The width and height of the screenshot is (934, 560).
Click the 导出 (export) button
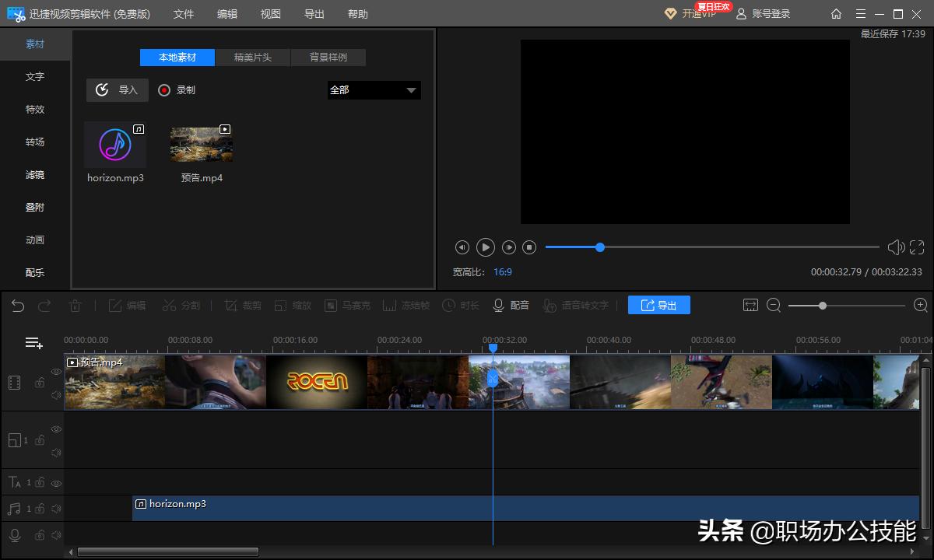click(x=658, y=305)
